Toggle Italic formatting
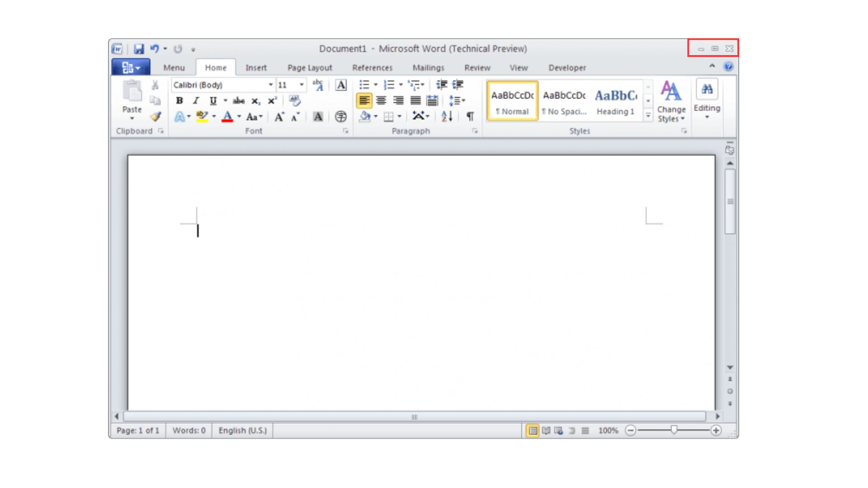 [196, 101]
